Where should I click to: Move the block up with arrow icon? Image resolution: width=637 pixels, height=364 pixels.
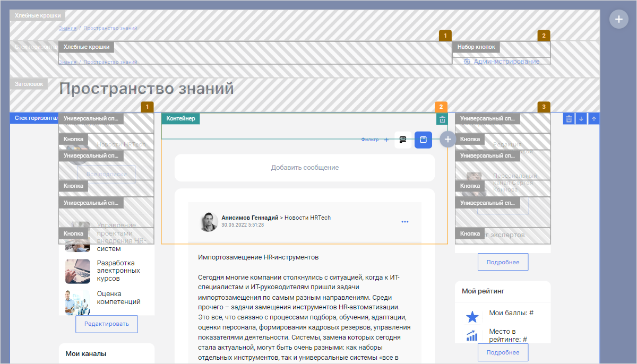pyautogui.click(x=593, y=118)
